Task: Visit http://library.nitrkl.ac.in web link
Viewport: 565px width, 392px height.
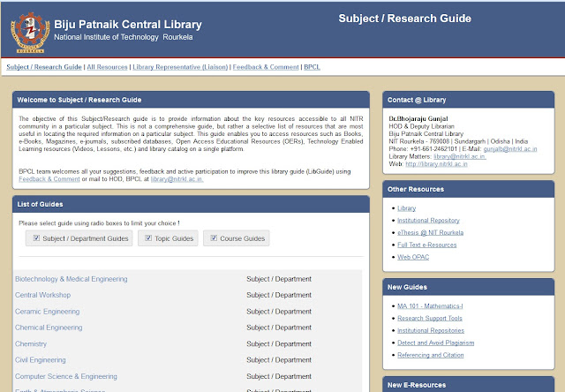Action: 436,164
